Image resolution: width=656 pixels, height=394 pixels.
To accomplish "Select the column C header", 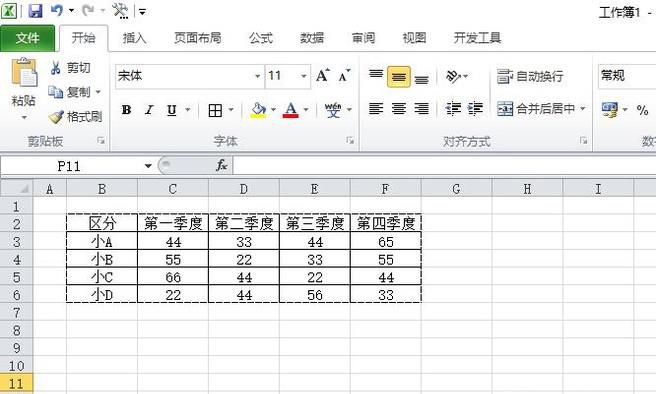I will pos(173,189).
